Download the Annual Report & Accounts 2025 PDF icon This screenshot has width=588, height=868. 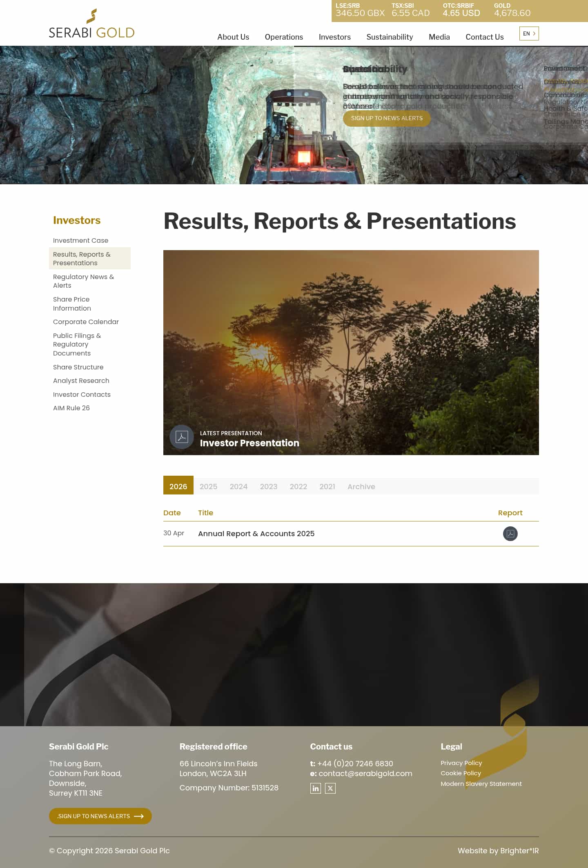point(510,534)
